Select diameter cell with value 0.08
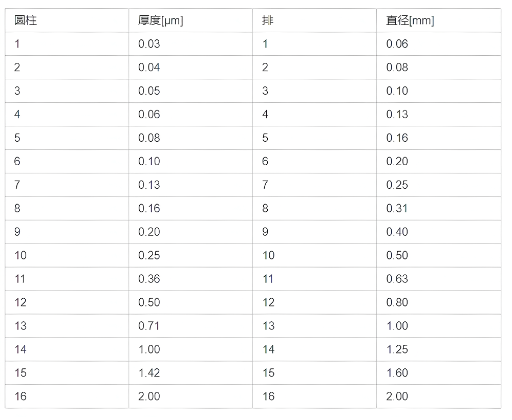Screen dimensions: 512x420 click(397, 68)
